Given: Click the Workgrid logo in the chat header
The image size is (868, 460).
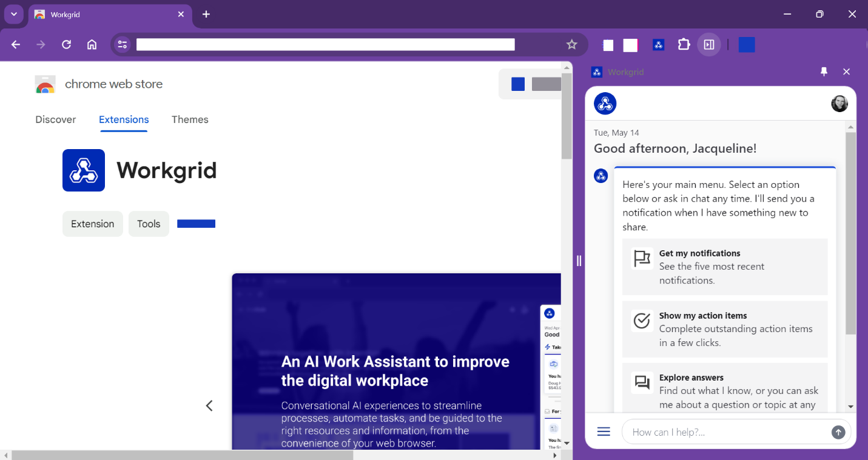Looking at the screenshot, I should tap(605, 104).
